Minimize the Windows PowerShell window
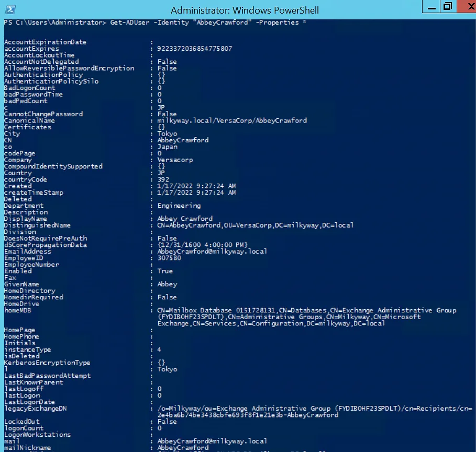 pos(431,7)
